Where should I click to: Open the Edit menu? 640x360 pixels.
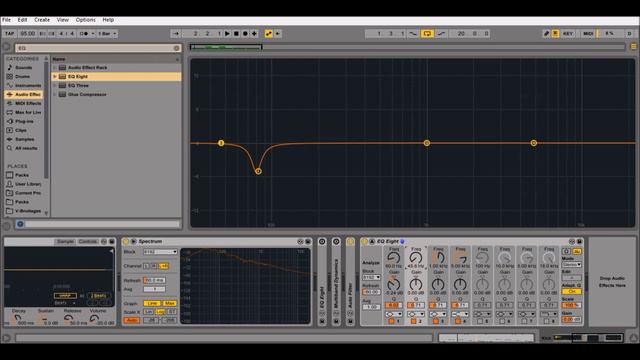pyautogui.click(x=22, y=20)
